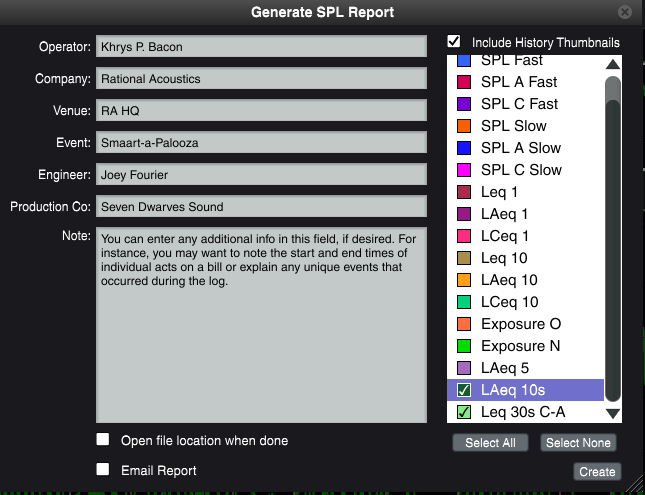Select the "LAeq 1" list row
The height and width of the screenshot is (495, 645).
click(525, 214)
